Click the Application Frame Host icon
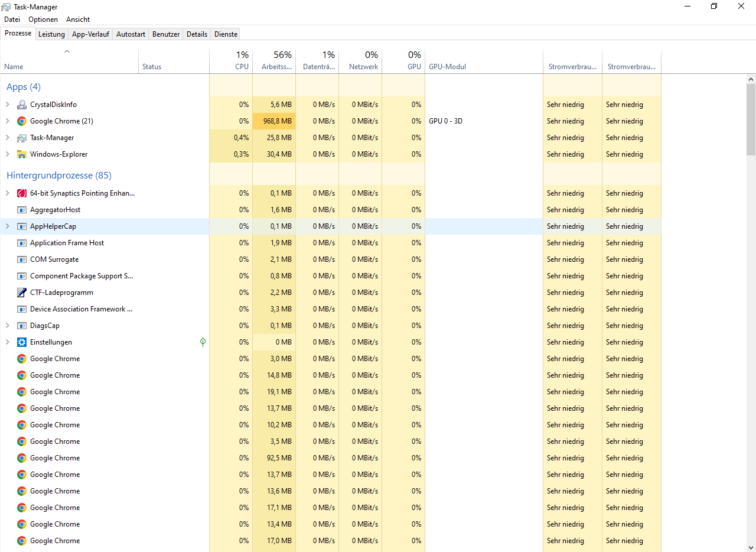 22,243
